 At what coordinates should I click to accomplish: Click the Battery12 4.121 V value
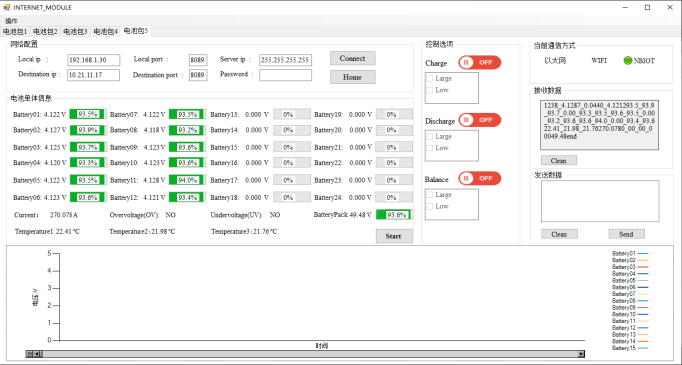[x=154, y=198]
